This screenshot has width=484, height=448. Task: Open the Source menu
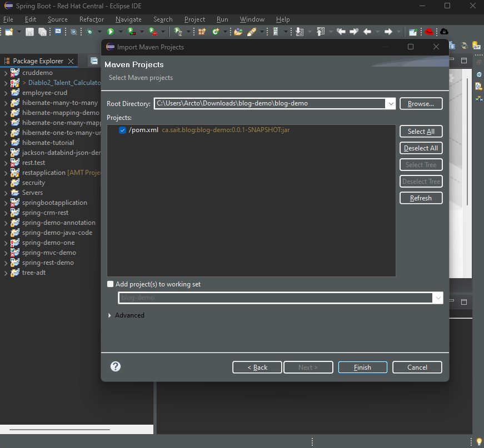[x=57, y=19]
